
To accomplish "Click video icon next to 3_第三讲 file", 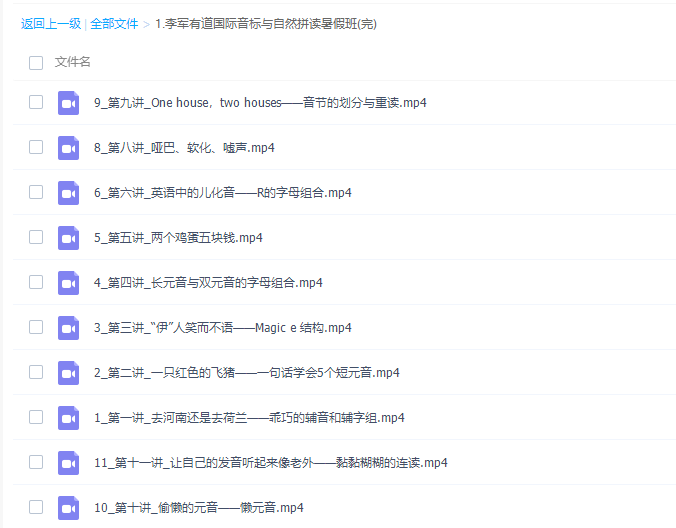I will click(x=68, y=327).
